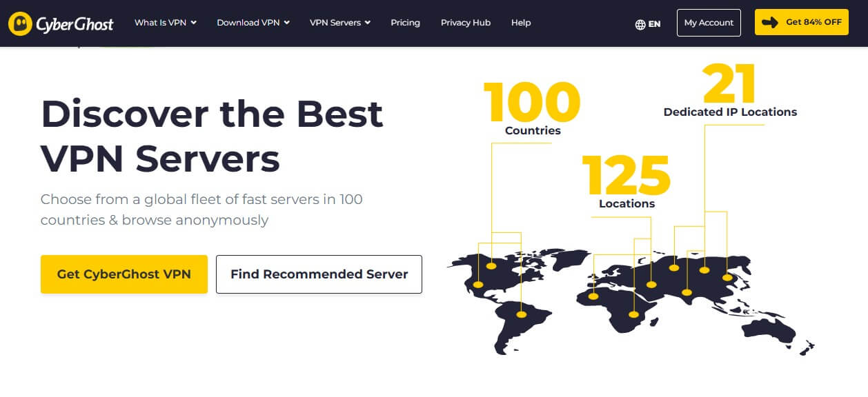Click the arrow icon inside the yellow offer button
This screenshot has height=397, width=868.
point(770,22)
